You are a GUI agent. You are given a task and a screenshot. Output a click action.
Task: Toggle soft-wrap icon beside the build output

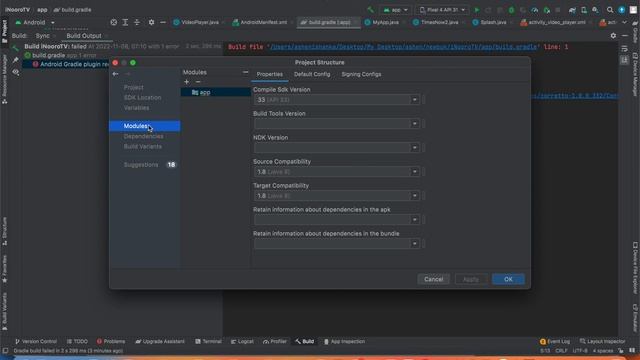point(624,49)
